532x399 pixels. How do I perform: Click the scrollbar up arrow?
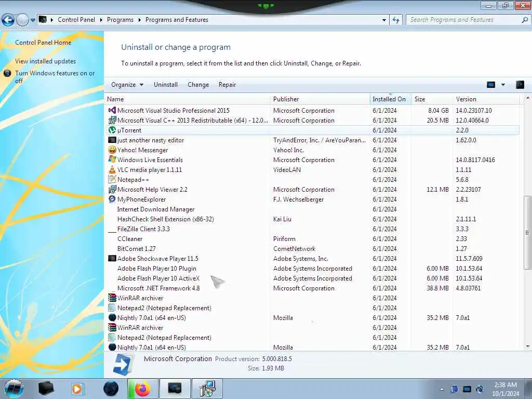point(527,98)
